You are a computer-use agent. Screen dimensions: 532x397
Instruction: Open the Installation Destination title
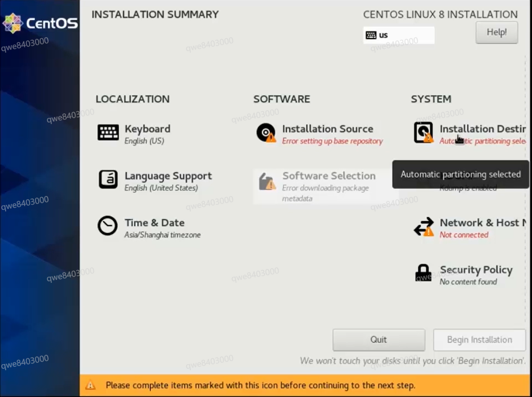tap(483, 129)
